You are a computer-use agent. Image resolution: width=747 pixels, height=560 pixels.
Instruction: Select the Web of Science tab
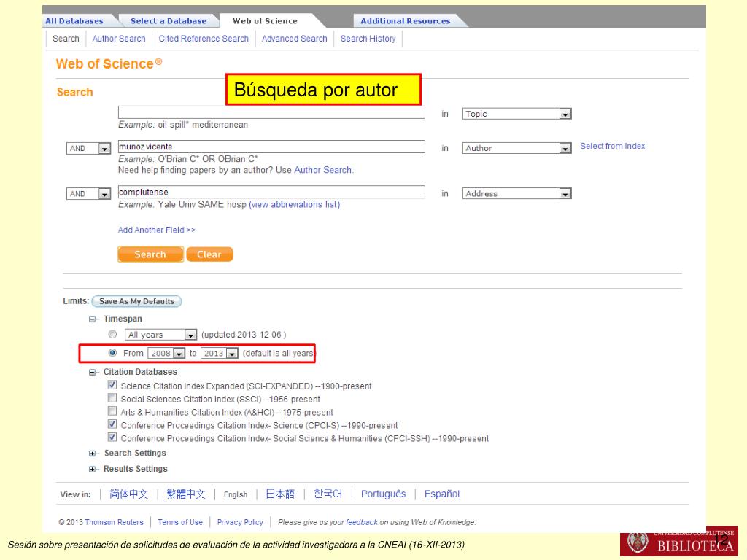coord(265,21)
